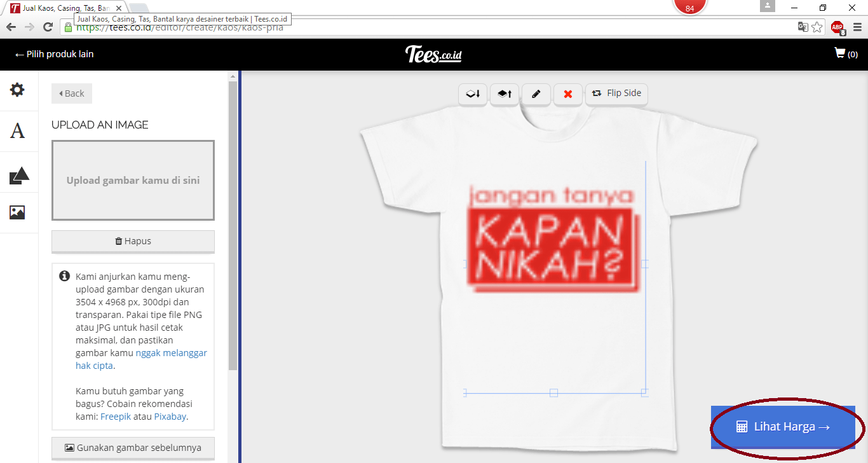This screenshot has width=868, height=463.
Task: Send the design layer backward
Action: click(x=472, y=93)
